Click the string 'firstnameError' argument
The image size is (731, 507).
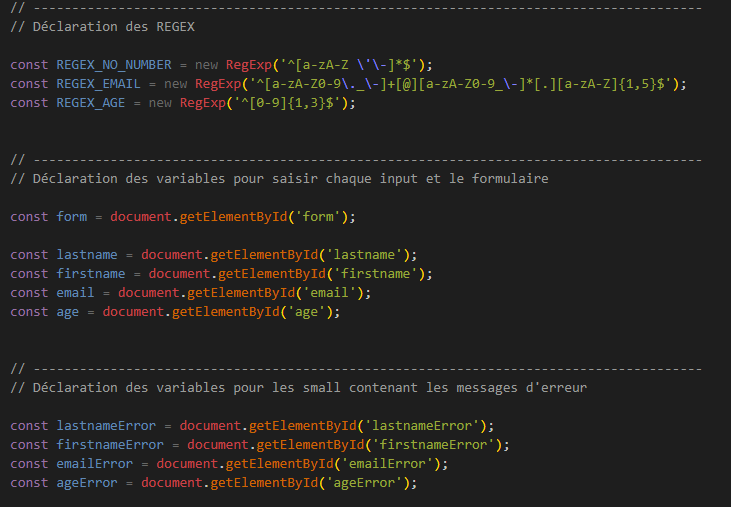click(434, 445)
